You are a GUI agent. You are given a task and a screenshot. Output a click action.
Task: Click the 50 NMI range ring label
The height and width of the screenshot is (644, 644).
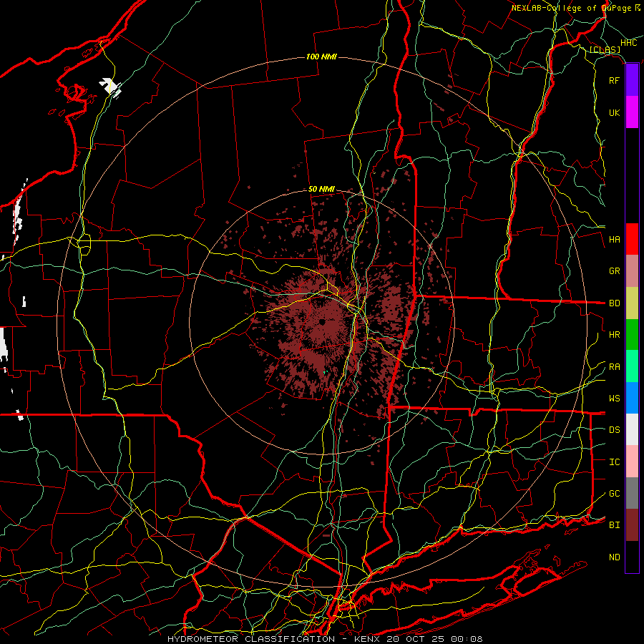pyautogui.click(x=321, y=189)
